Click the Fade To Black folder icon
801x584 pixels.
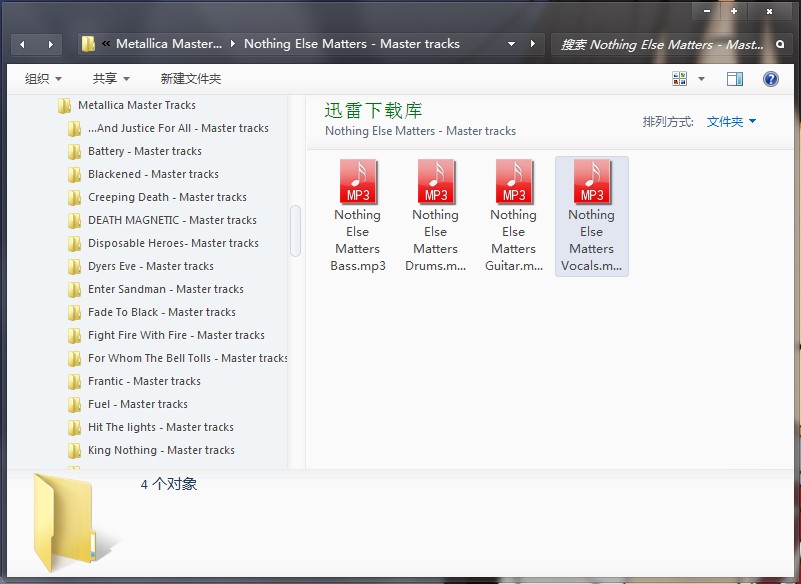tap(75, 312)
